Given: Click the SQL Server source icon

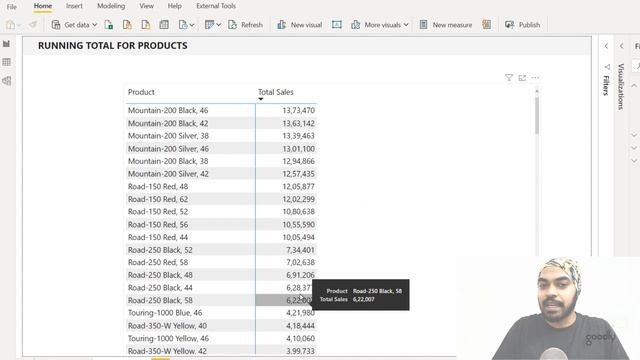Looking at the screenshot, I should point(146,25).
